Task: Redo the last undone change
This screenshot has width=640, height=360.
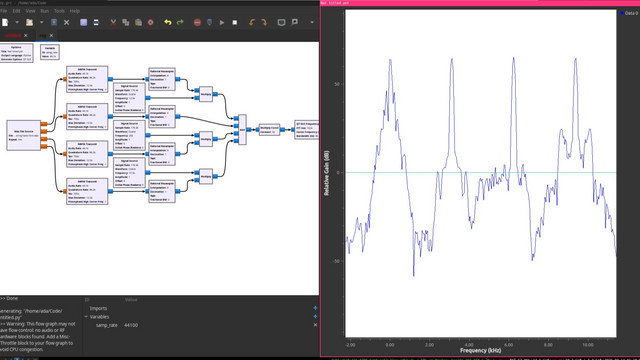Action: (x=180, y=22)
